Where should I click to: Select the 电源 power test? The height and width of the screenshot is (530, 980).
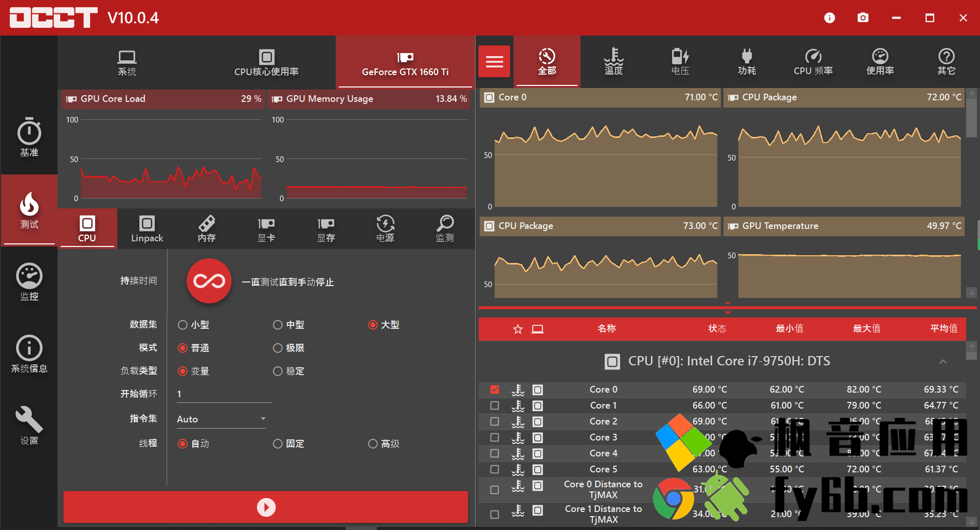(385, 229)
